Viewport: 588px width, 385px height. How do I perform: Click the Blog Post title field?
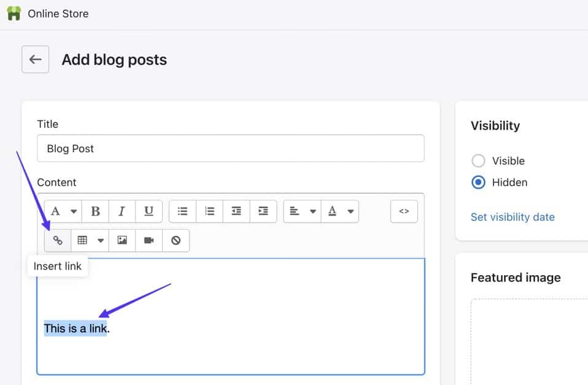230,149
